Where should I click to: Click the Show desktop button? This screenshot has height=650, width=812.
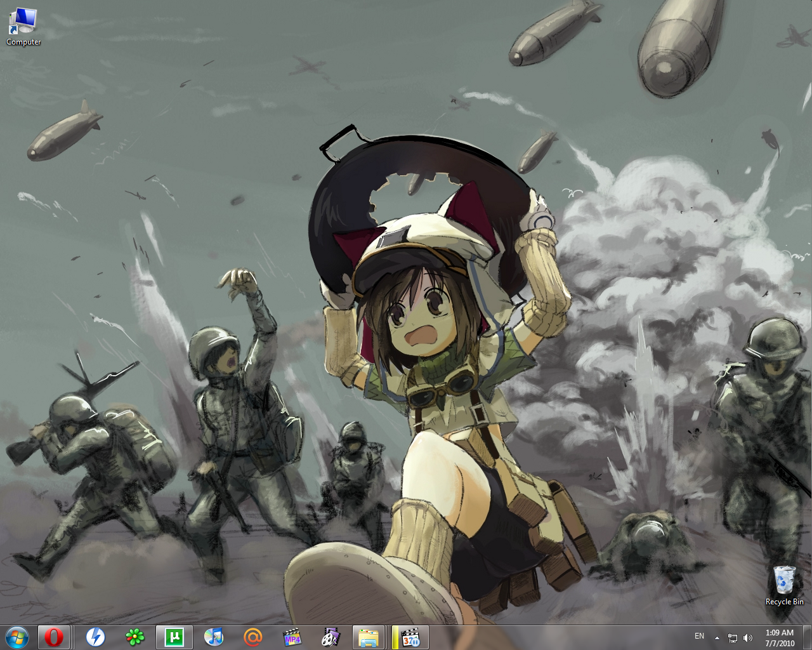click(808, 637)
